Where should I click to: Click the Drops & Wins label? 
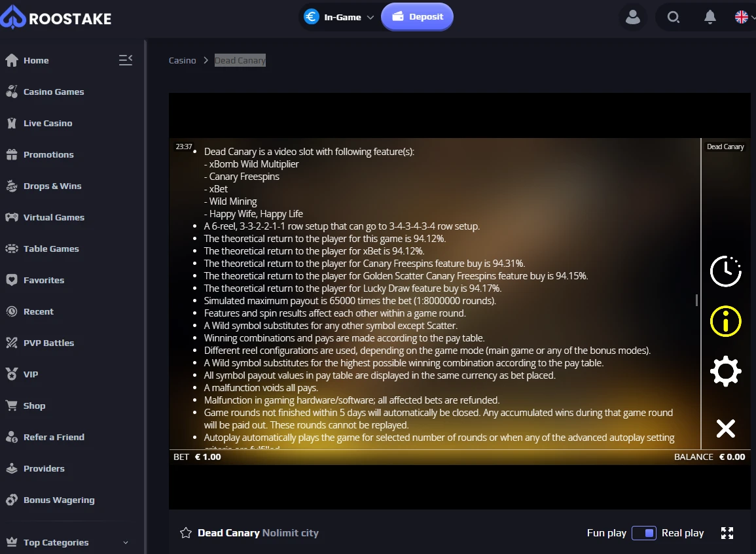coord(52,186)
